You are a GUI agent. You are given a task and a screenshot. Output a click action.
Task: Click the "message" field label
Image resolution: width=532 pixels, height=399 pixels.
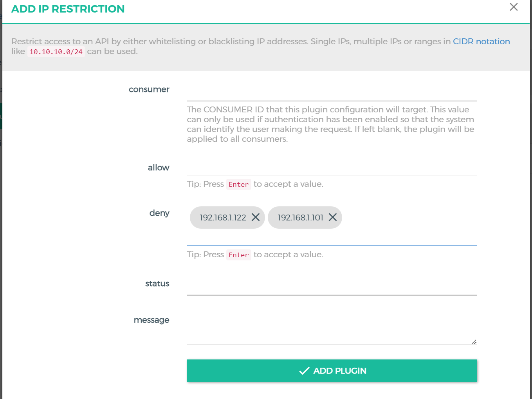coord(151,320)
